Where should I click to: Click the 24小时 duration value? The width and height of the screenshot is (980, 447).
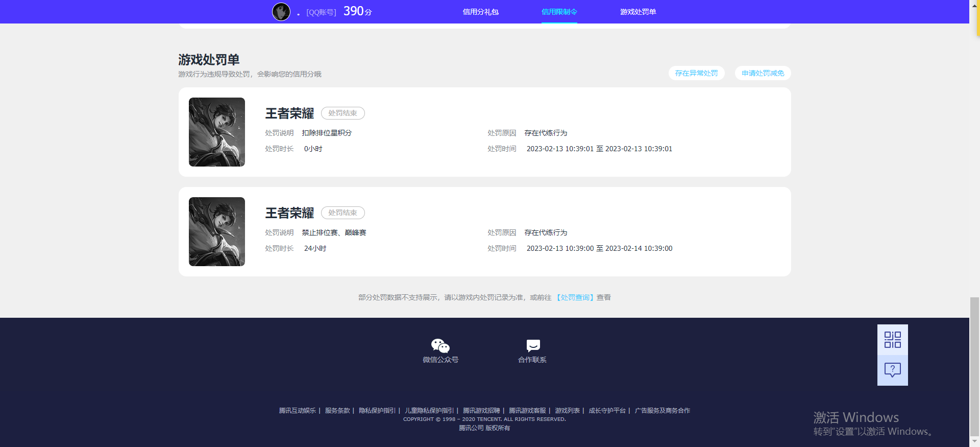click(x=315, y=248)
